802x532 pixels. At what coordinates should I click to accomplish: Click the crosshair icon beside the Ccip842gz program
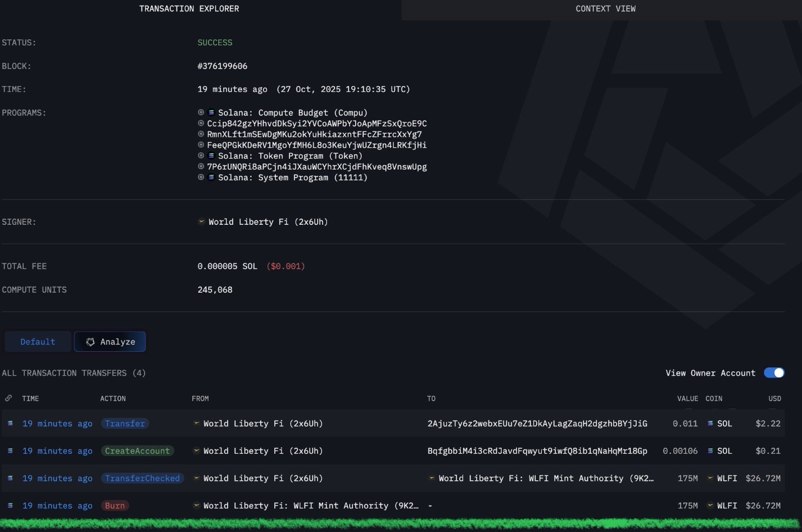pos(201,123)
